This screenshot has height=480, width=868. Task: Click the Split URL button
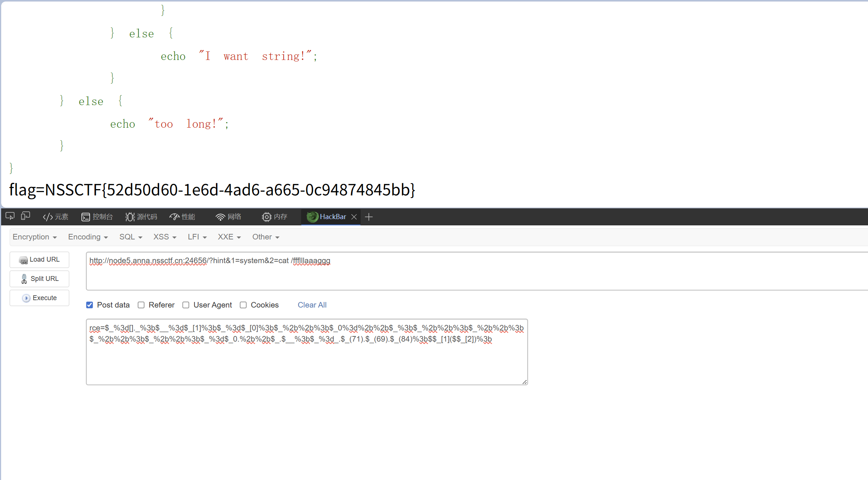[39, 279]
